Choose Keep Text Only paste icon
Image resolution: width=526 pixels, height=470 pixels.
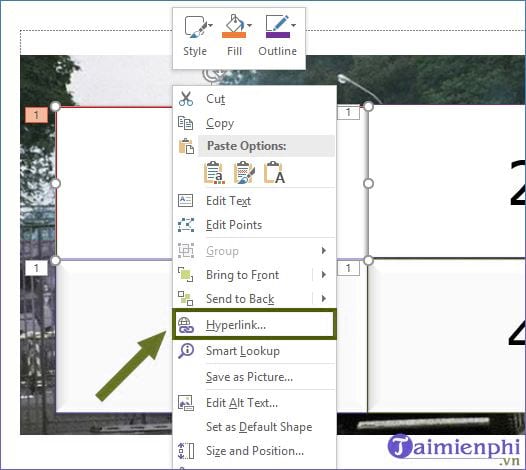click(274, 173)
